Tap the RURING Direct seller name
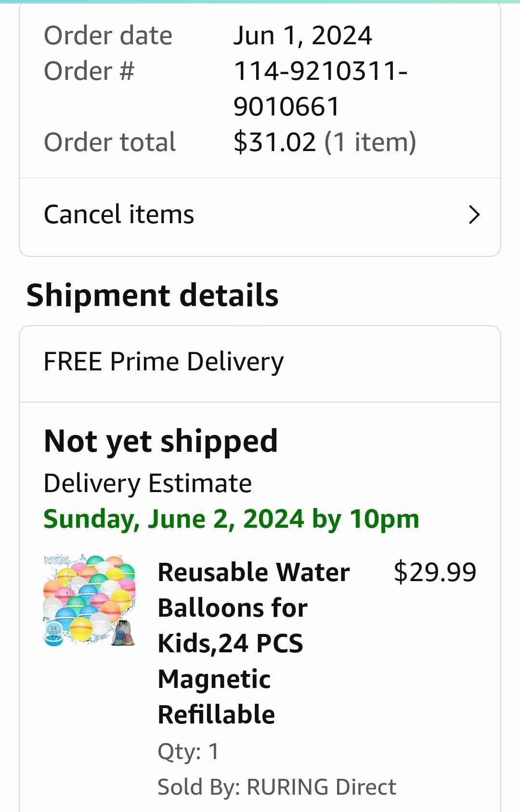Screen dimensions: 520x812 321,787
